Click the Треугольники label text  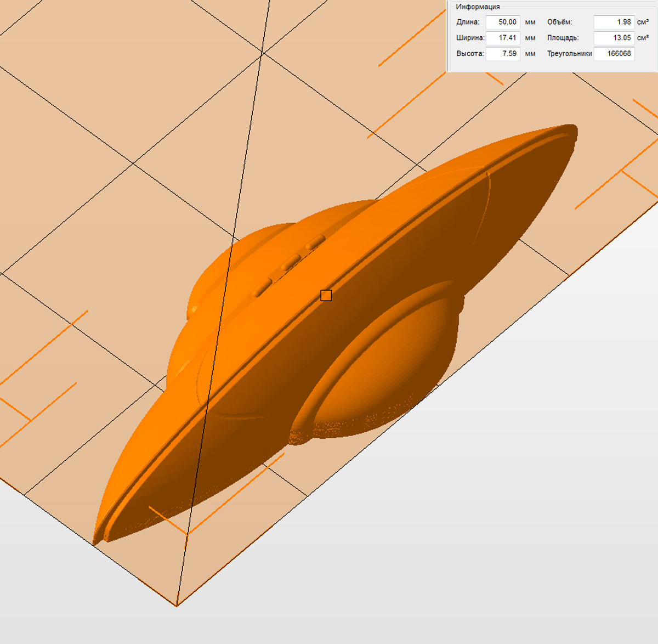pyautogui.click(x=569, y=54)
